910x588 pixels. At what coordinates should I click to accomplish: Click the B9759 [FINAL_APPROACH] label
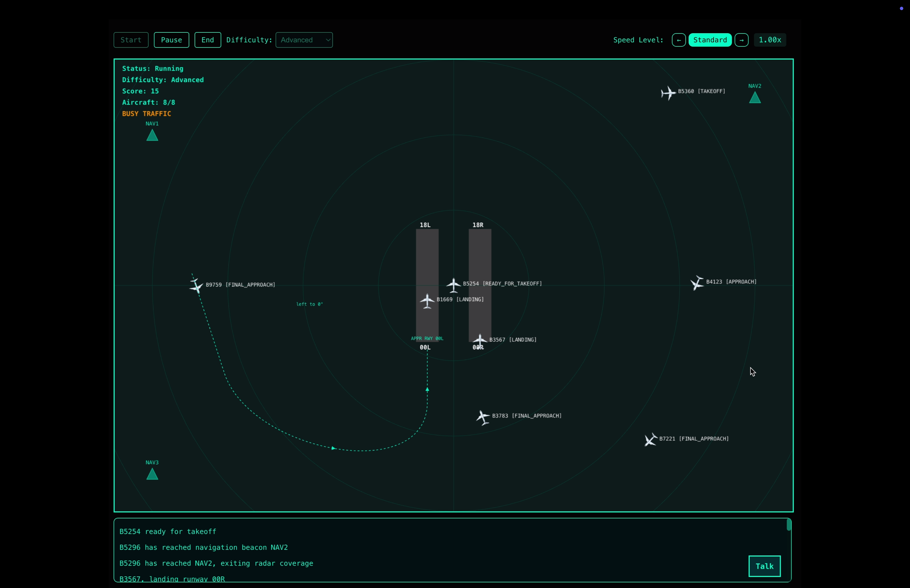click(240, 285)
